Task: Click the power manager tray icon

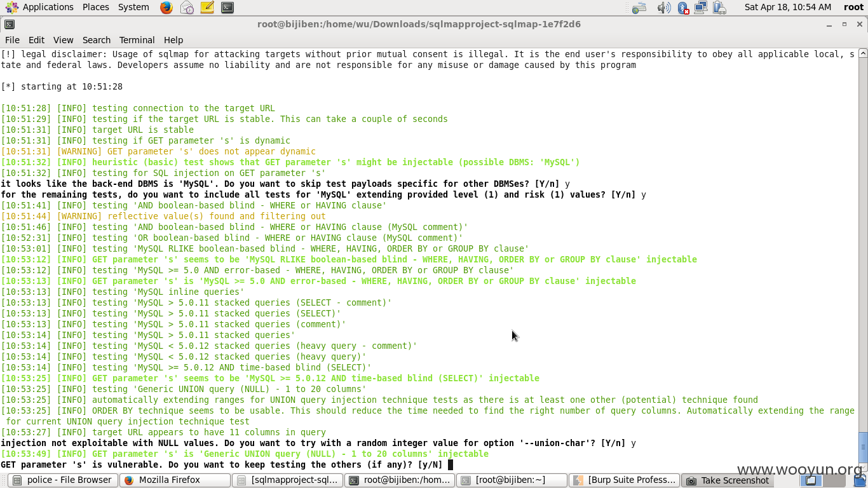Action: click(719, 8)
